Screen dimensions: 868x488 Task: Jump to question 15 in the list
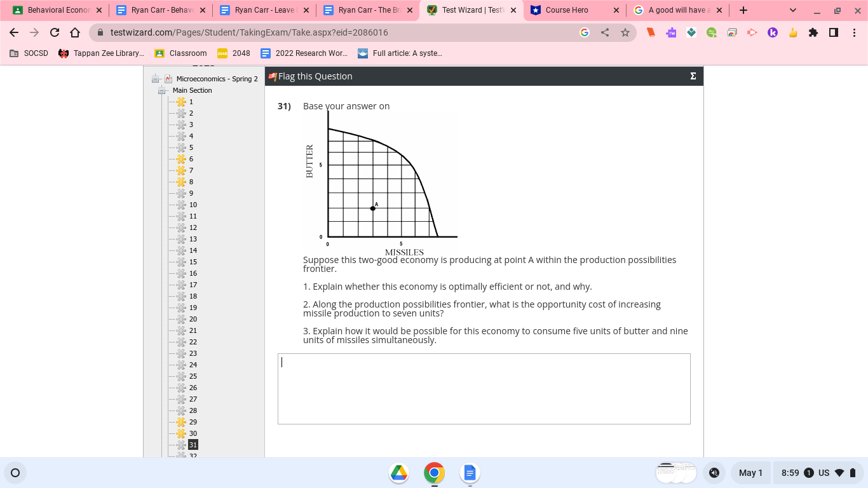[193, 262]
